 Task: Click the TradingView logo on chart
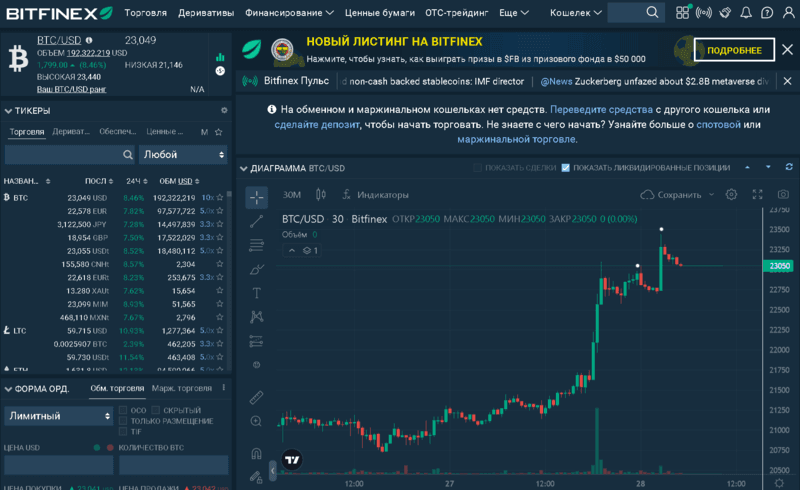click(x=292, y=460)
